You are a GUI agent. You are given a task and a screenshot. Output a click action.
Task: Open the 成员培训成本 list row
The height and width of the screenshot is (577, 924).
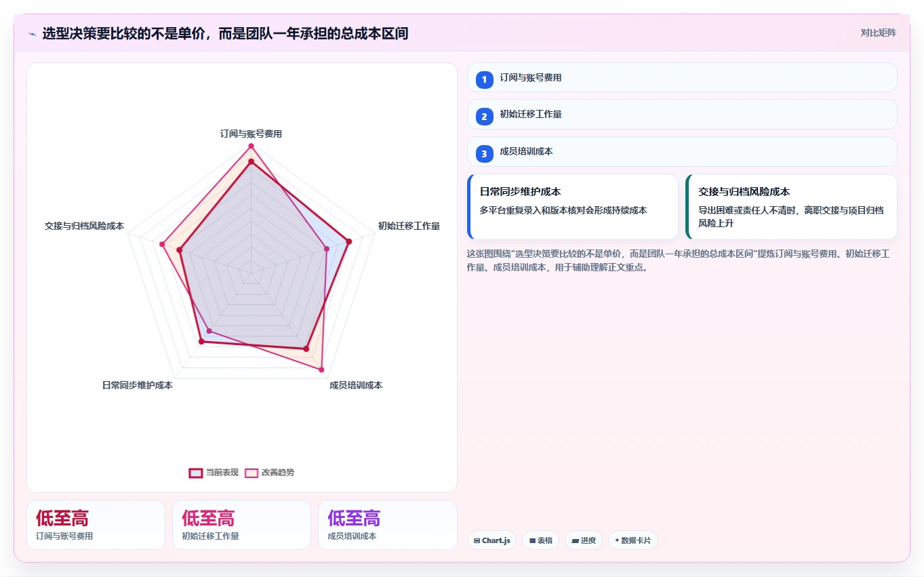tap(682, 151)
